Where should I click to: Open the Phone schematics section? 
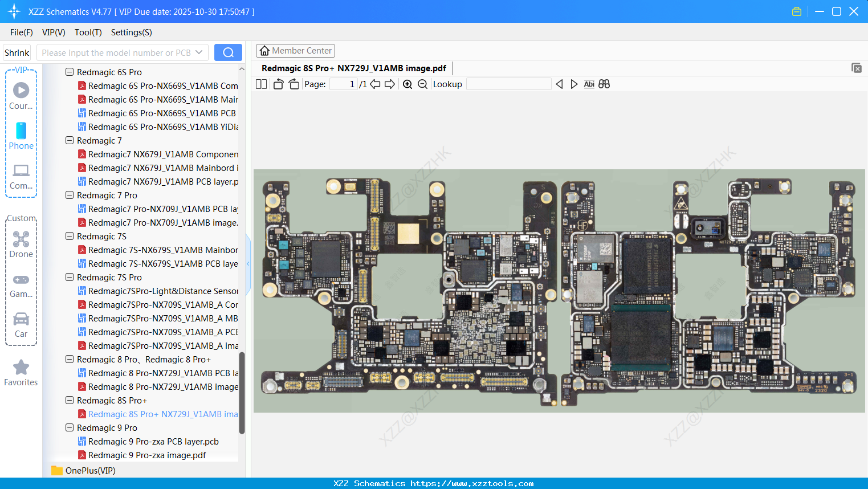21,137
